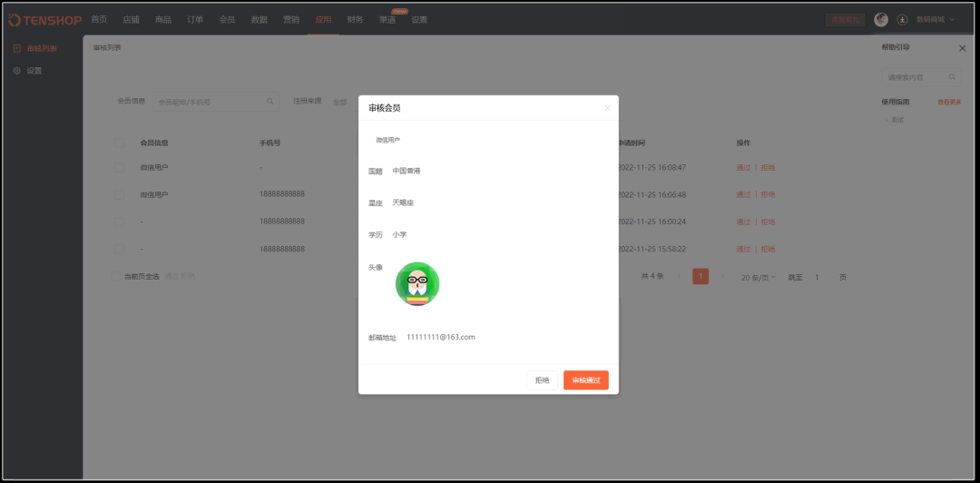Open the 20 条/页 page size dropdown
Viewport: 980px width, 483px height.
(758, 277)
